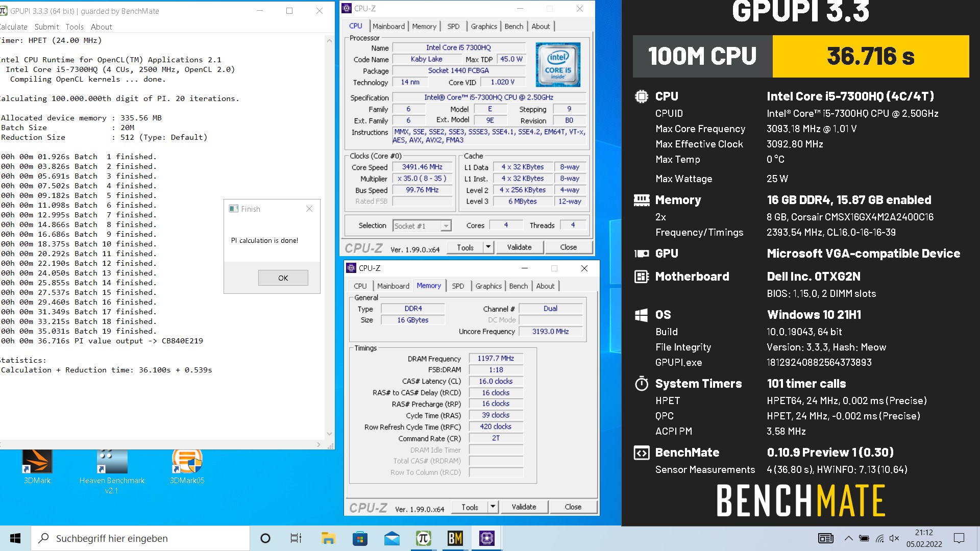This screenshot has width=980, height=551.
Task: Open the Socket #1 selection dropdown
Action: pyautogui.click(x=422, y=226)
